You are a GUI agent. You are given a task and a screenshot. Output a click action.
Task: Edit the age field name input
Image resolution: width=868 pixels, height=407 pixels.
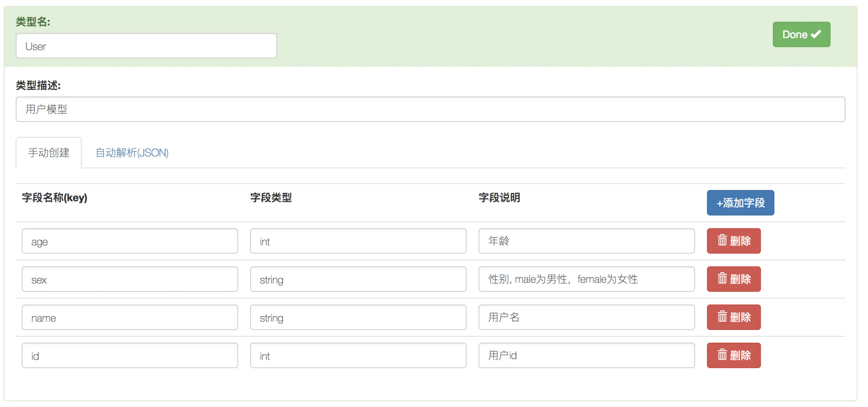point(130,241)
